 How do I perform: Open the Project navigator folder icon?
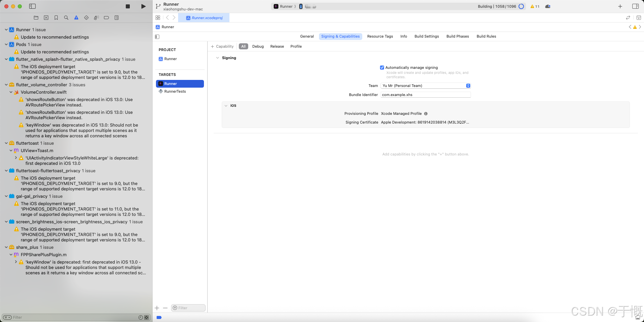[36, 18]
